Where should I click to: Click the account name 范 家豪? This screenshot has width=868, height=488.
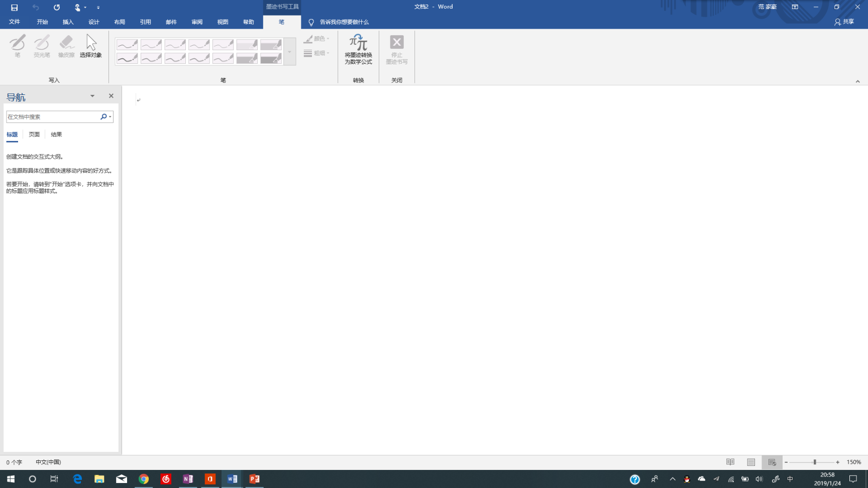pyautogui.click(x=767, y=7)
